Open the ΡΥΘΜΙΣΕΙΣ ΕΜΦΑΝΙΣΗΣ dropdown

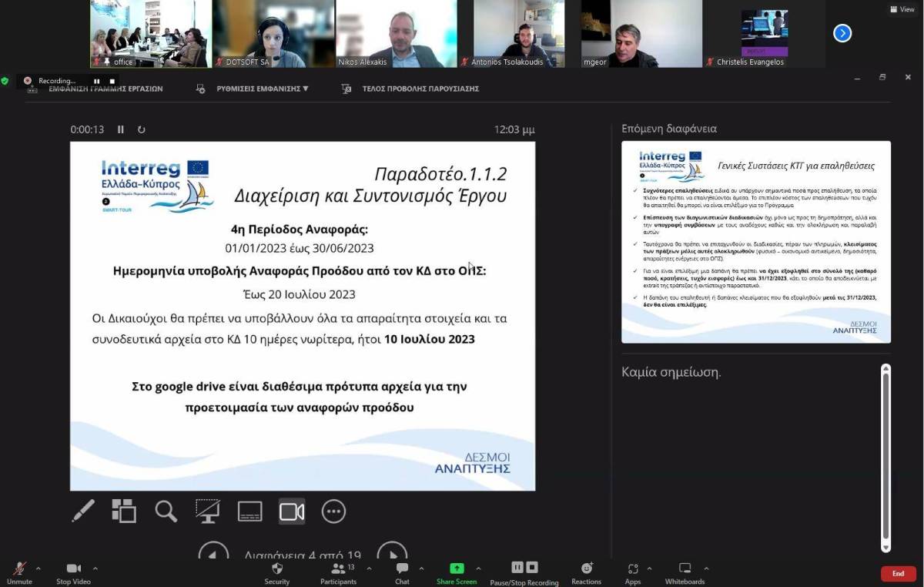click(262, 89)
